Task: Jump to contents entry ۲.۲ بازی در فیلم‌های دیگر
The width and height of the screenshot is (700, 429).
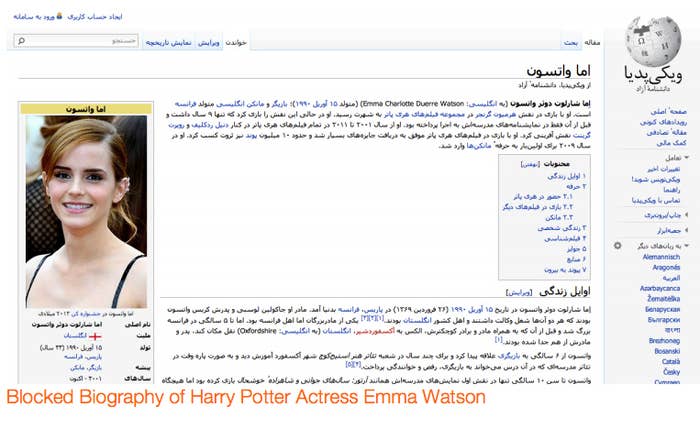Action: point(538,207)
